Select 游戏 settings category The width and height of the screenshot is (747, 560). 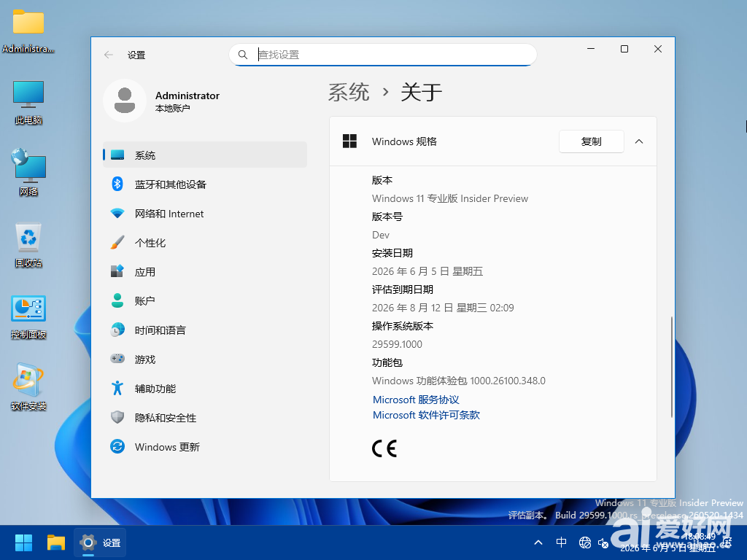[x=205, y=359]
